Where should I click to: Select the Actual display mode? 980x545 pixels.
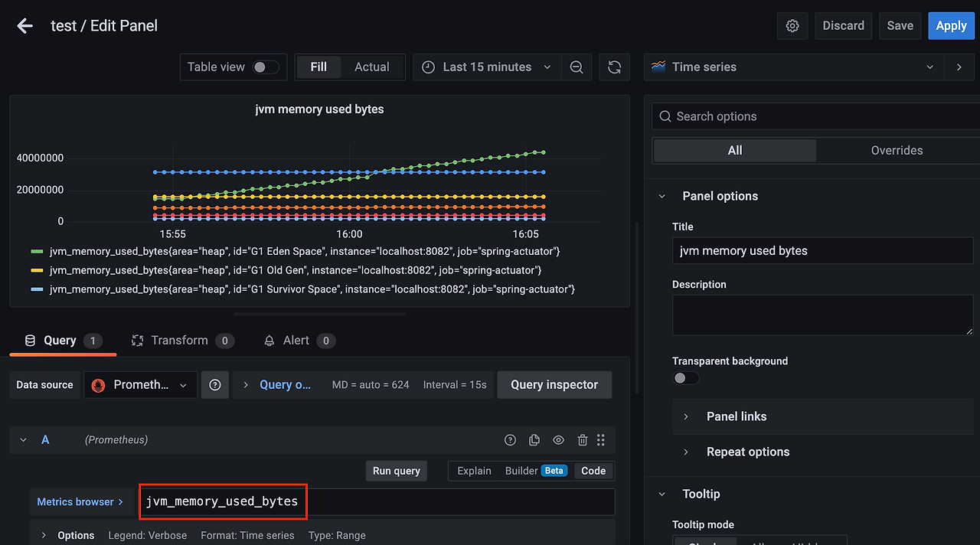[372, 67]
